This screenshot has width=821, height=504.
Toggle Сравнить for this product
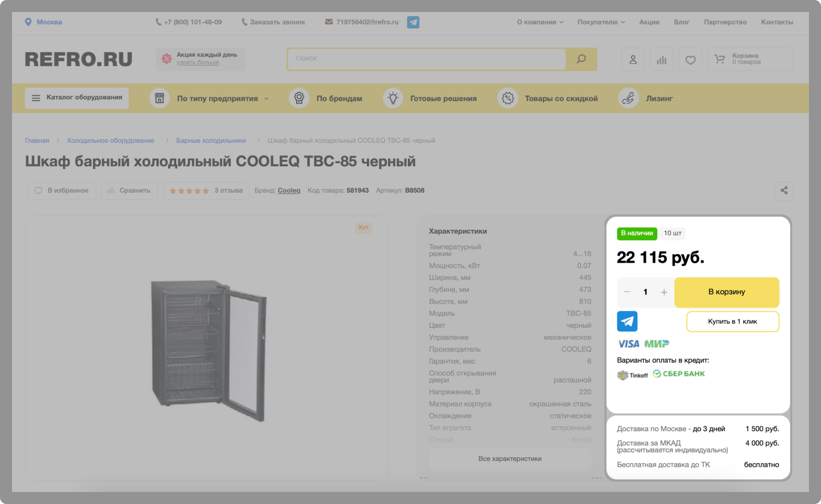point(129,190)
